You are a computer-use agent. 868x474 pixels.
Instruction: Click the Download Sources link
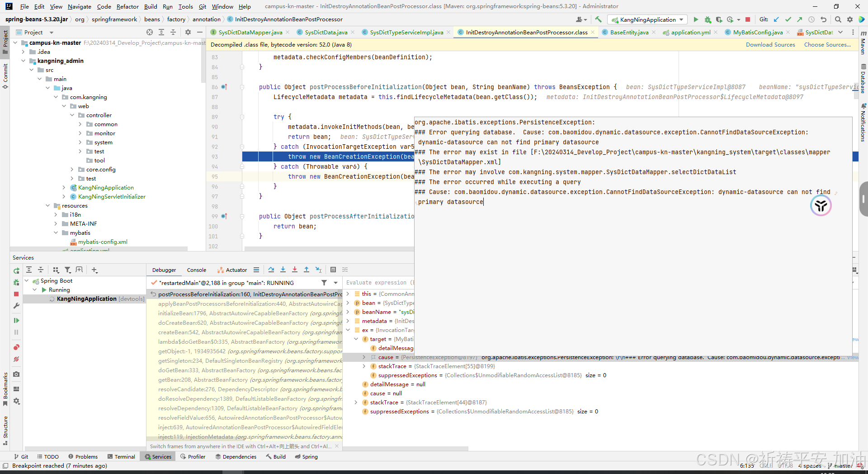[x=770, y=44]
